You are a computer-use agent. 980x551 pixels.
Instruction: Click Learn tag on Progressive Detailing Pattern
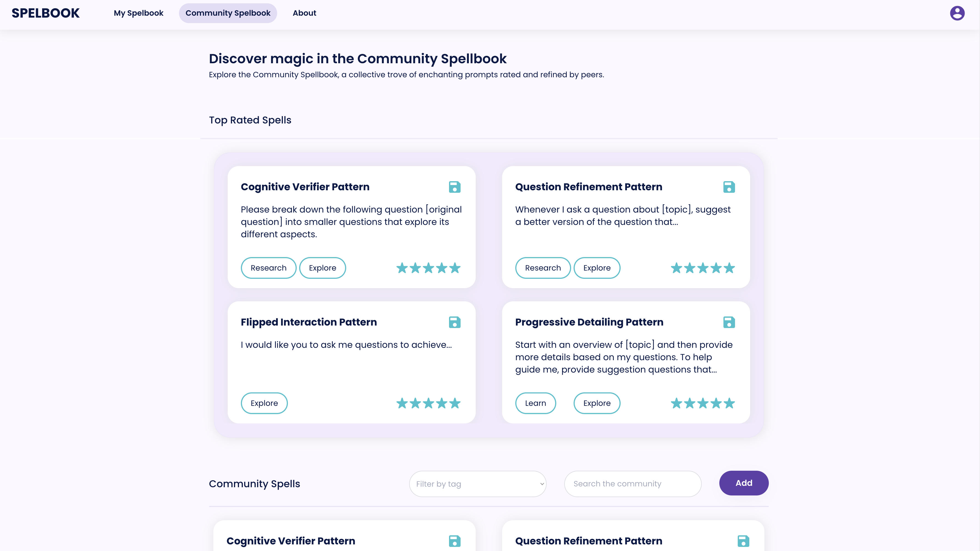(535, 403)
